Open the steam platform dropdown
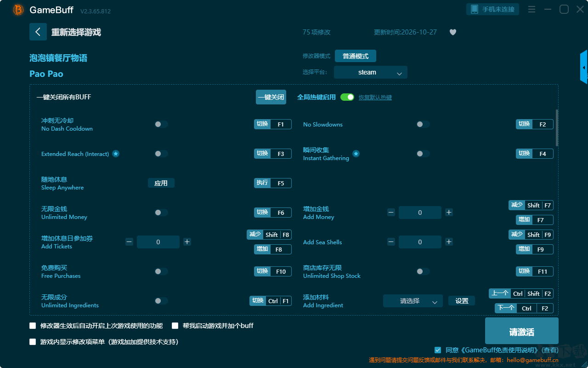The width and height of the screenshot is (588, 368). click(371, 72)
